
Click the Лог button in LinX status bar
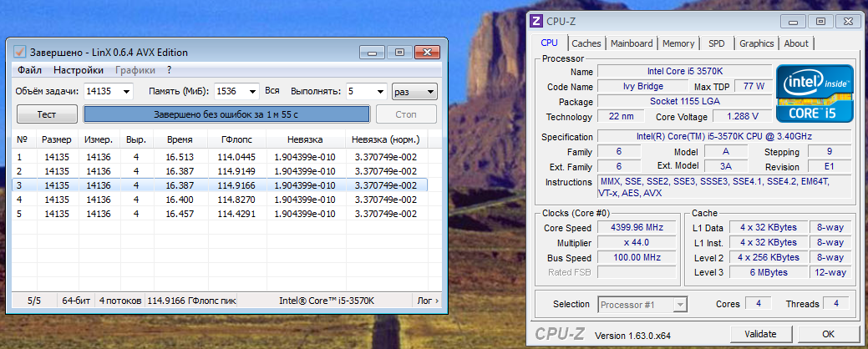tap(428, 301)
